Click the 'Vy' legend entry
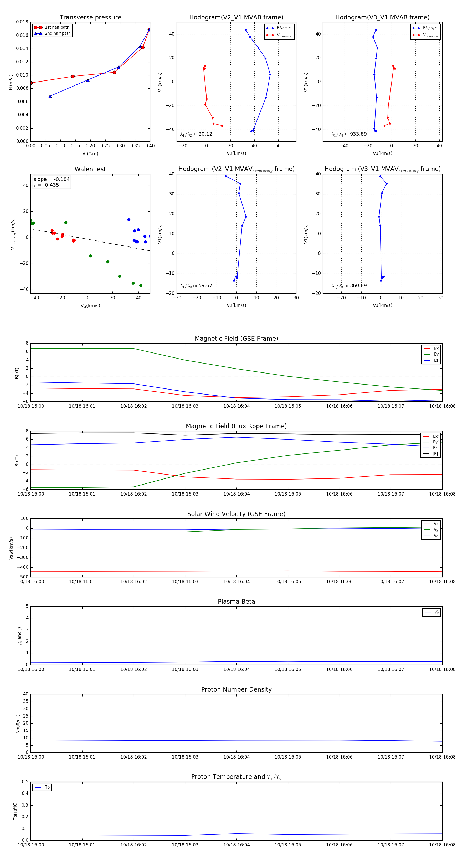 [431, 530]
